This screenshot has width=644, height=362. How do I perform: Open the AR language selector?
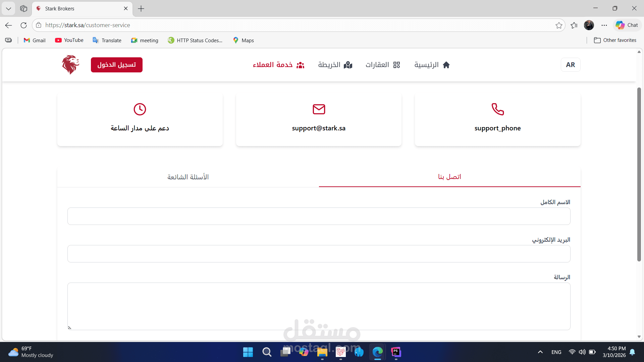click(x=570, y=65)
